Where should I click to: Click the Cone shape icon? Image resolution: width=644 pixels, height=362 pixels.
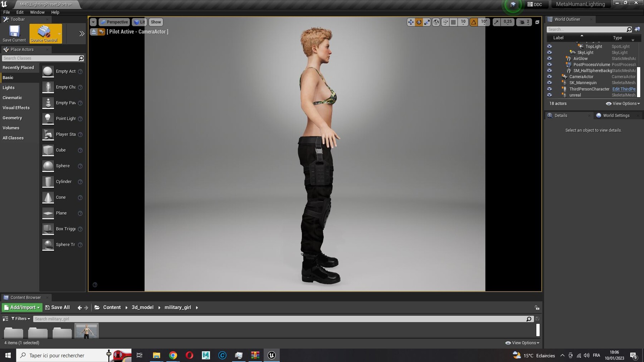[48, 197]
